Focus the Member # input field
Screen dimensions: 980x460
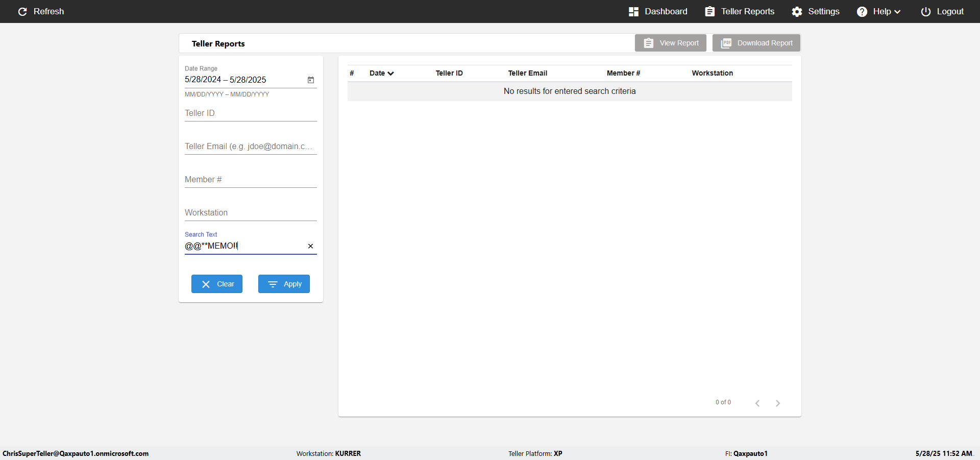(251, 180)
